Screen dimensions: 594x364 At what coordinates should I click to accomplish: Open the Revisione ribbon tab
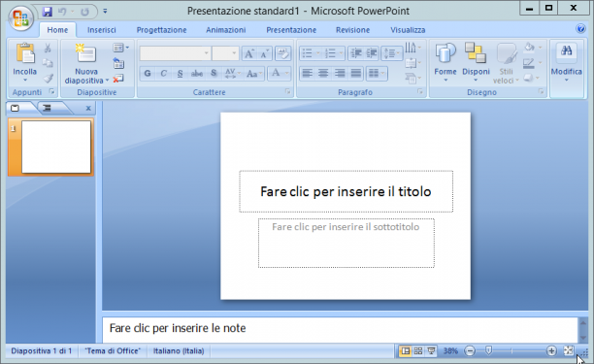point(352,30)
